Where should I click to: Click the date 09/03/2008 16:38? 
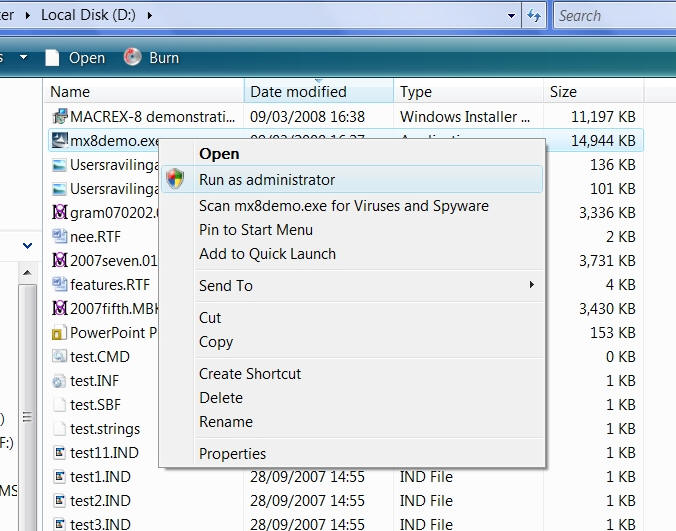[x=307, y=116]
